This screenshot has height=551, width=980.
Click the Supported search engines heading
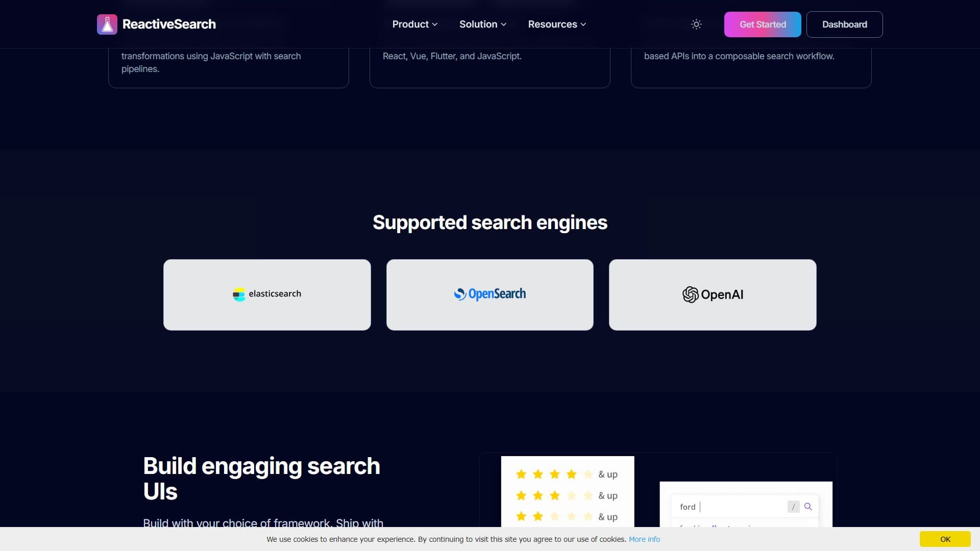[x=490, y=222]
